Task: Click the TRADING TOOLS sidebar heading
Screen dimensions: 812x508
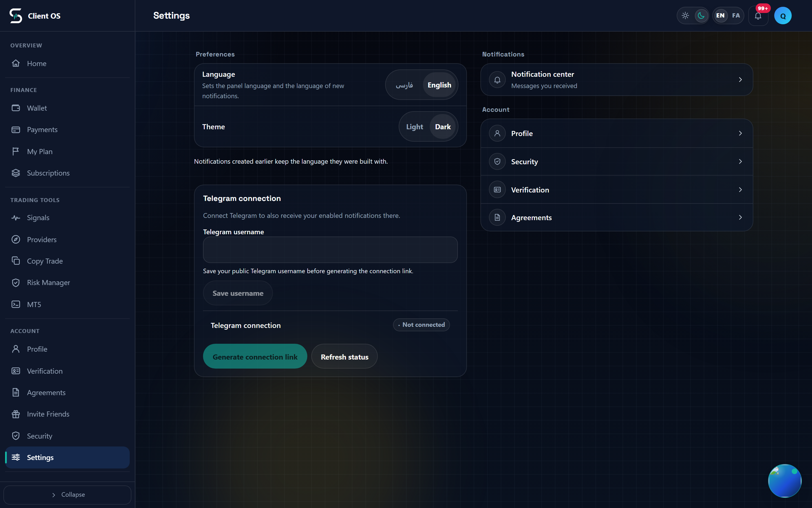Action: [x=35, y=200]
